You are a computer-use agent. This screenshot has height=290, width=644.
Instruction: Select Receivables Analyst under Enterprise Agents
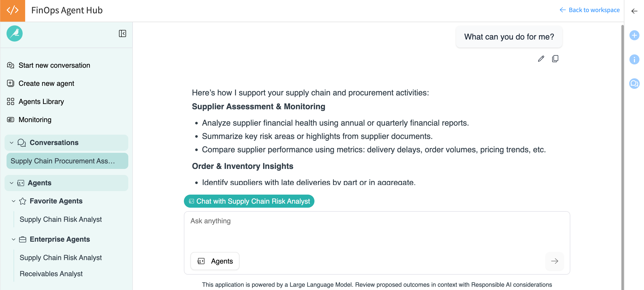tap(51, 274)
